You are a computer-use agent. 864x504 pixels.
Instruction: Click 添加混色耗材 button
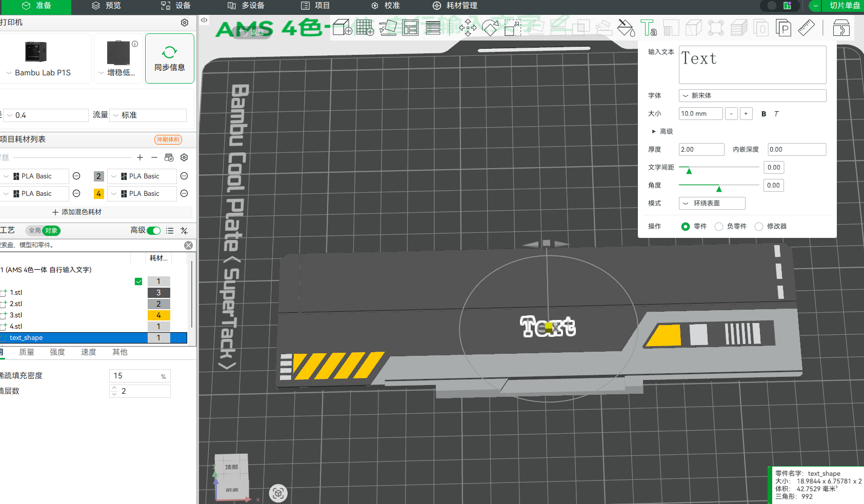pos(77,212)
